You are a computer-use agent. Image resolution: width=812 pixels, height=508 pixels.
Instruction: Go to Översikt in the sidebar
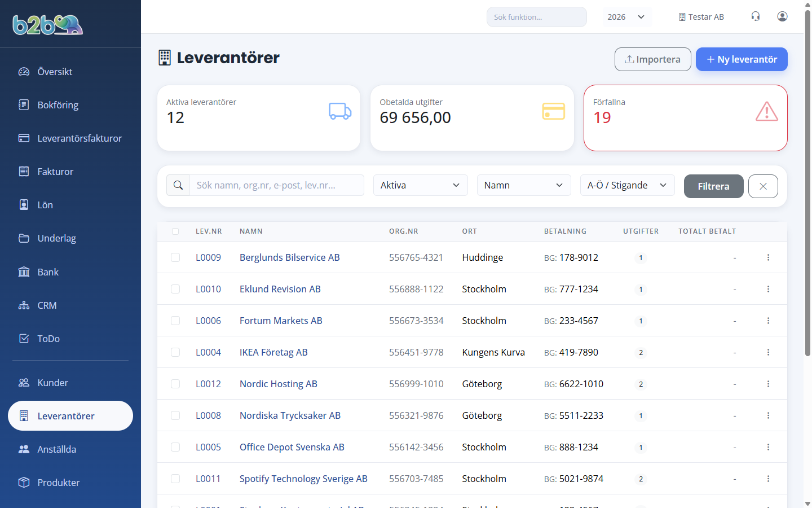coord(70,72)
